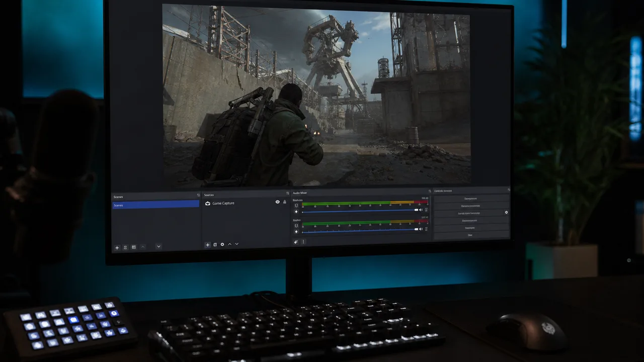644x362 pixels.
Task: Click the game preview canvas
Action: (x=316, y=96)
